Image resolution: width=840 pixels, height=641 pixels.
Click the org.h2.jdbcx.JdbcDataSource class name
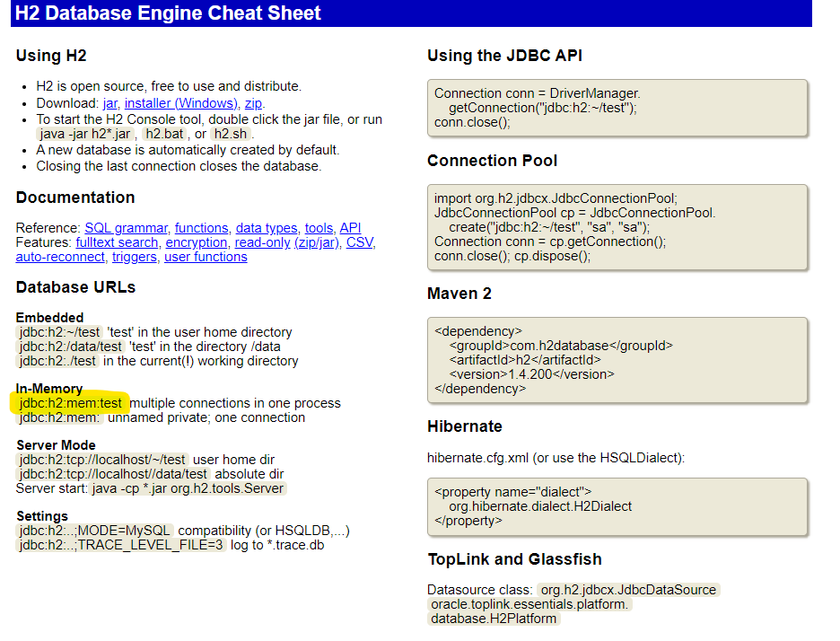(628, 590)
